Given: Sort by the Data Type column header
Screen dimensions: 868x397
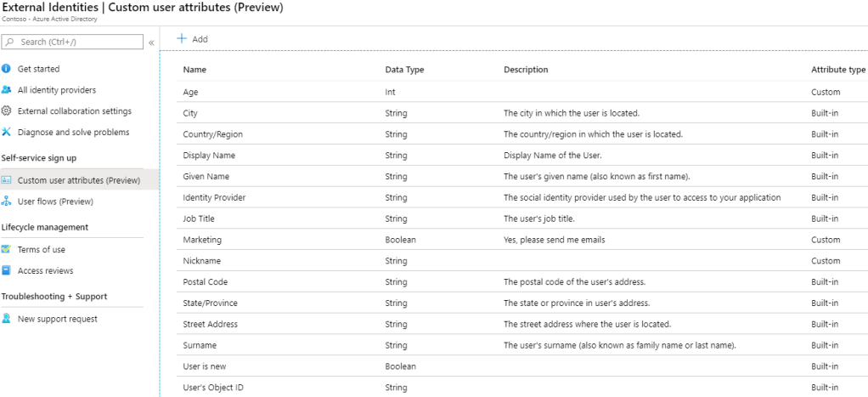Looking at the screenshot, I should 404,70.
